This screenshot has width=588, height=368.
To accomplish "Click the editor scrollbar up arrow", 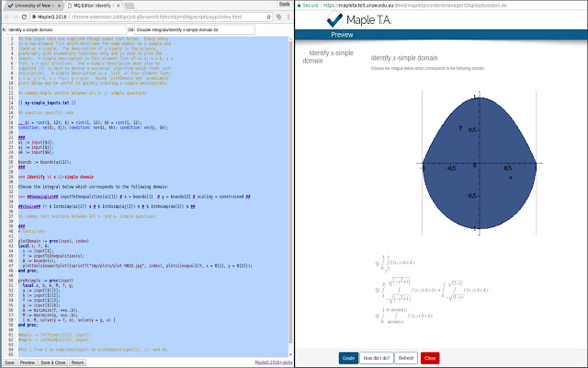I will pos(290,39).
